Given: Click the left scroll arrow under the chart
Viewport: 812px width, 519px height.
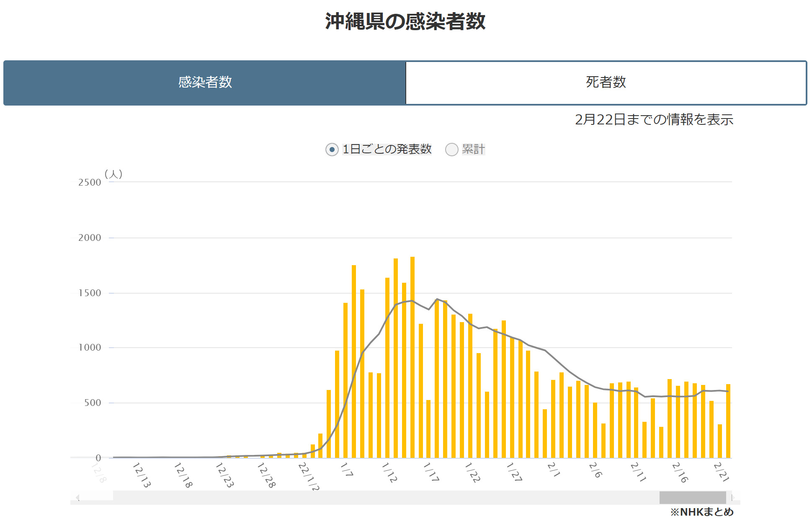Looking at the screenshot, I should pyautogui.click(x=77, y=498).
